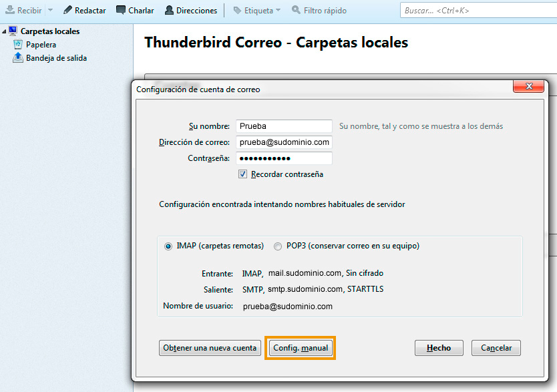Viewport: 557px width, 392px height.
Task: Click the 'Sin cifrado' encryption text
Action: (x=365, y=273)
